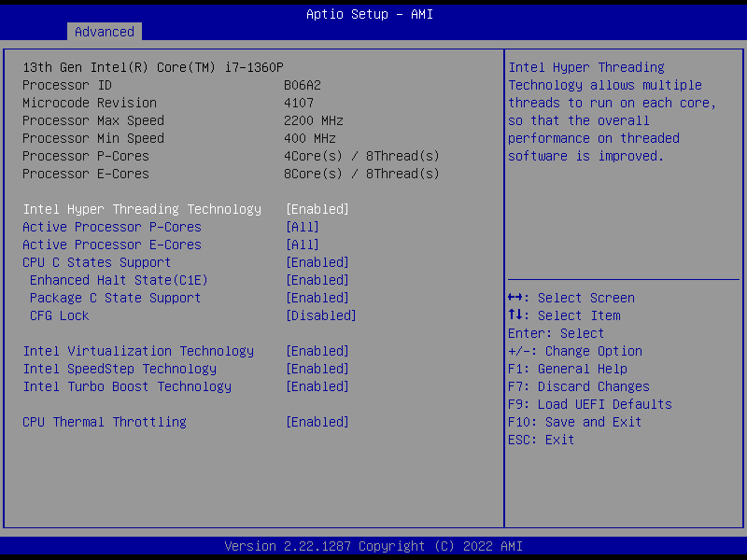Click the Processor E-Cores info label
Image resolution: width=747 pixels, height=560 pixels.
click(86, 174)
